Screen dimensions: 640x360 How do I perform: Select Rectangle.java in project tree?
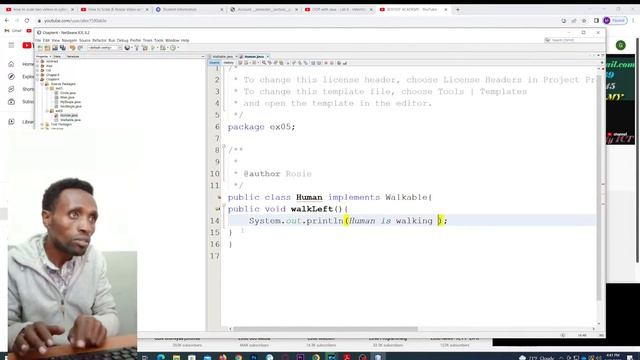71,106
